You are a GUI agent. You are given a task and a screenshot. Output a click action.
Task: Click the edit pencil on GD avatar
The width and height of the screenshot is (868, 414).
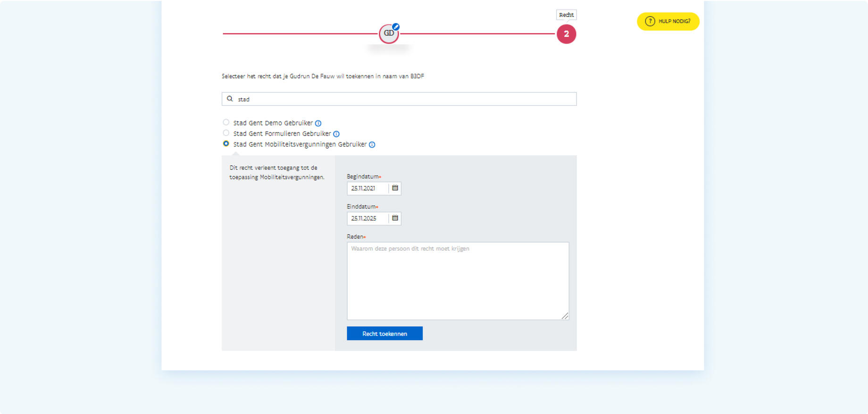pyautogui.click(x=396, y=27)
